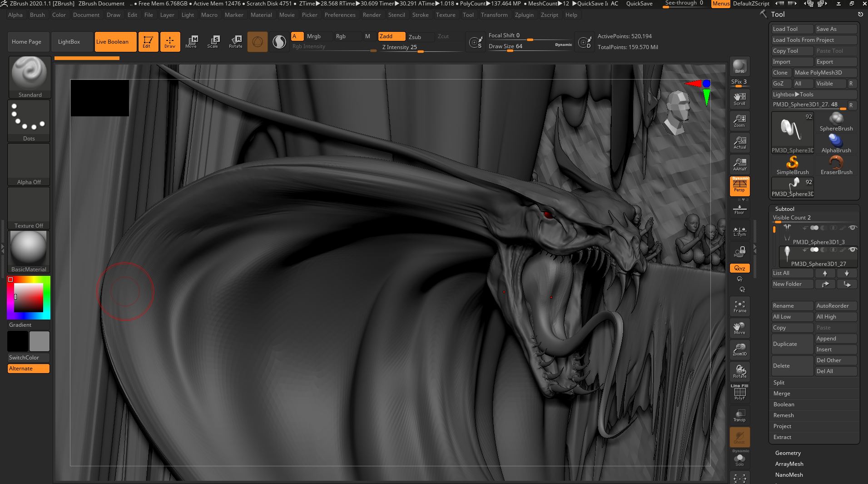The width and height of the screenshot is (868, 484).
Task: Open the Zplugin menu
Action: pyautogui.click(x=524, y=15)
